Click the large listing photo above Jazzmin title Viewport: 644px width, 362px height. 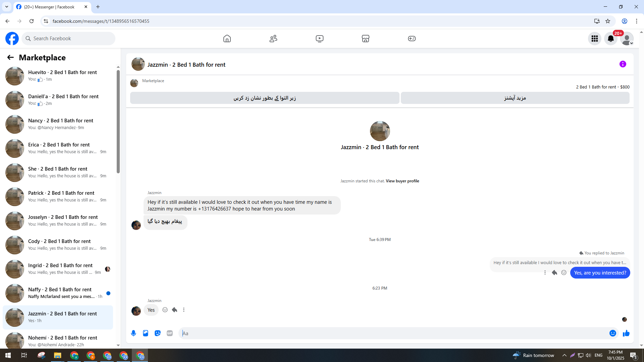pos(380,131)
